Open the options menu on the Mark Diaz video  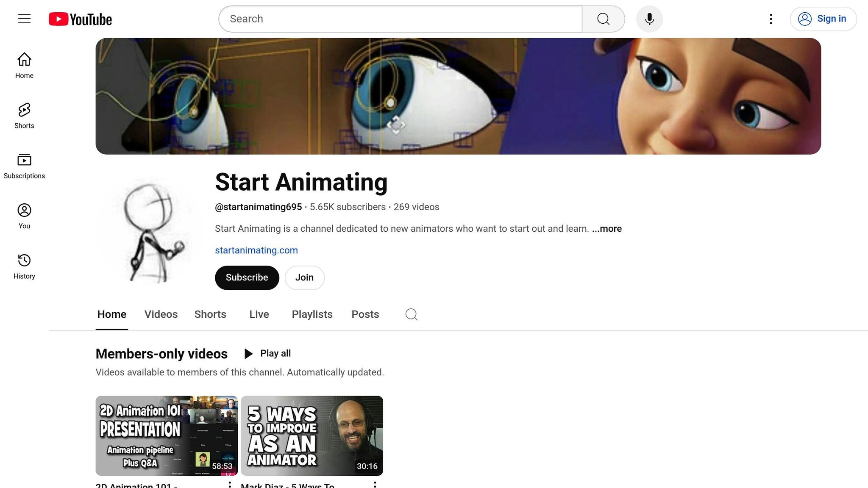[375, 485]
